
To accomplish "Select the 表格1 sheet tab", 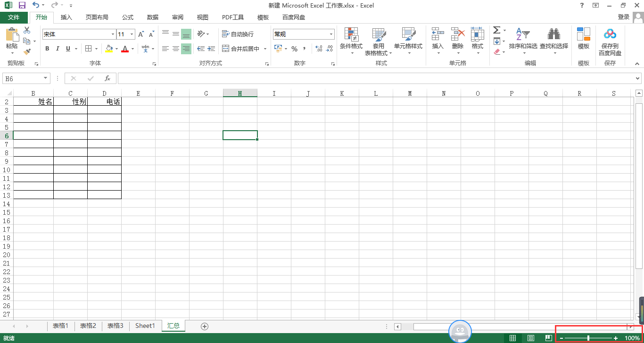I will pos(60,326).
